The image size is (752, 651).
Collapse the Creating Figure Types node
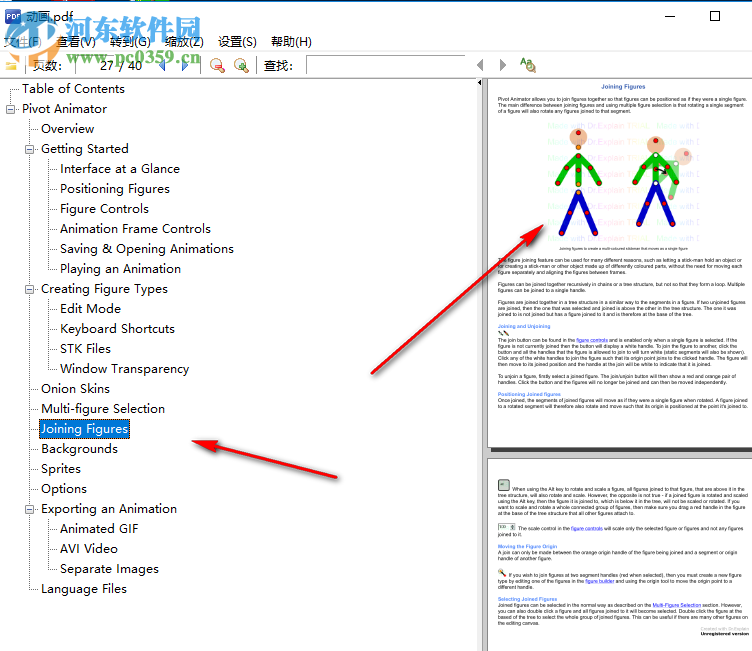pyautogui.click(x=29, y=289)
